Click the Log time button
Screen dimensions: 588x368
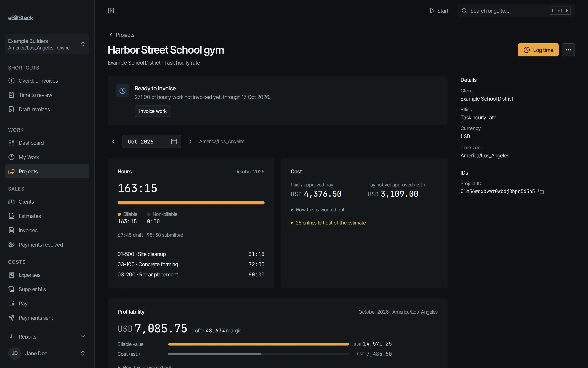538,50
